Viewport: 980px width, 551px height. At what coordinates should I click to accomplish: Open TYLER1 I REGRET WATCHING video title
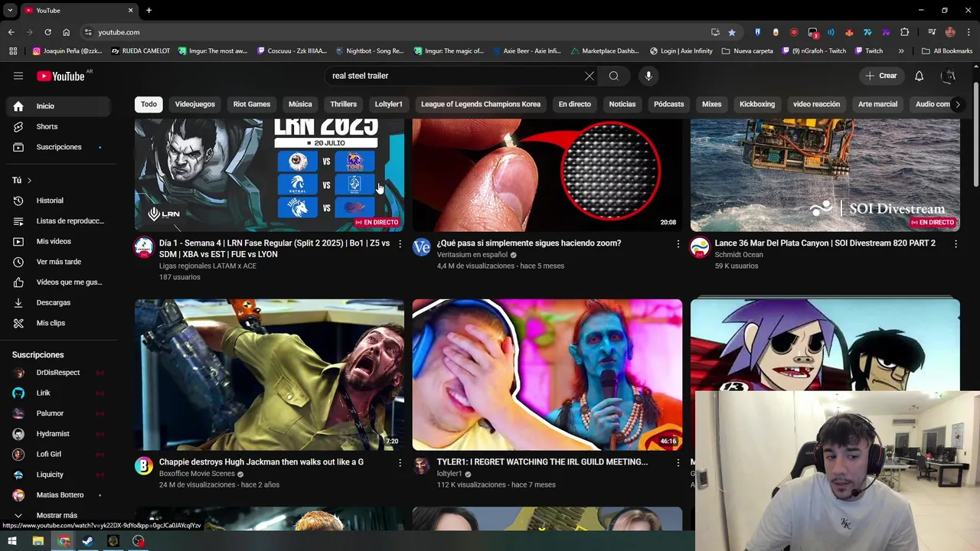click(542, 462)
